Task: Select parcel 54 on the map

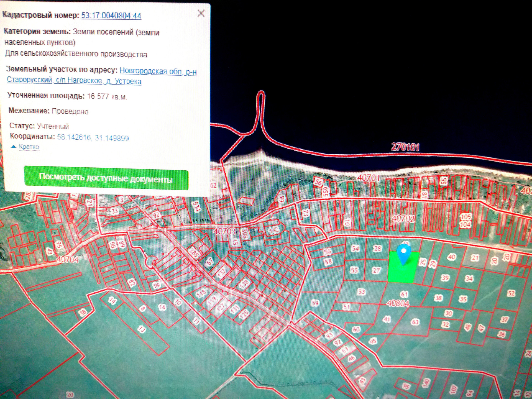Action: point(355,248)
